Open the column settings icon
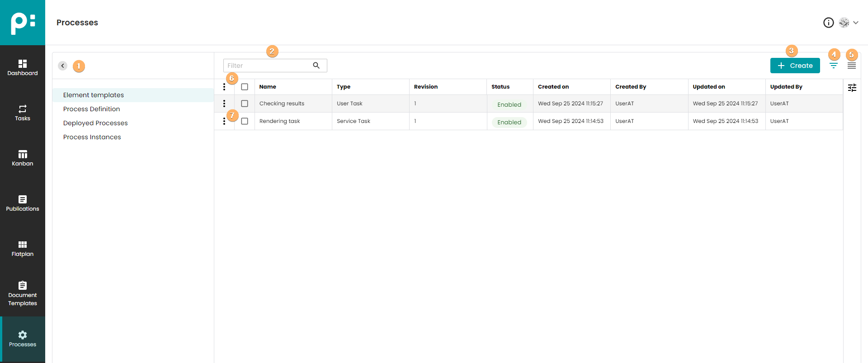The image size is (868, 363). point(852,88)
